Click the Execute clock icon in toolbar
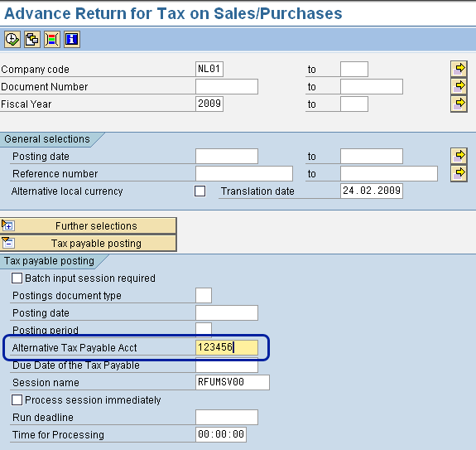 [x=12, y=40]
